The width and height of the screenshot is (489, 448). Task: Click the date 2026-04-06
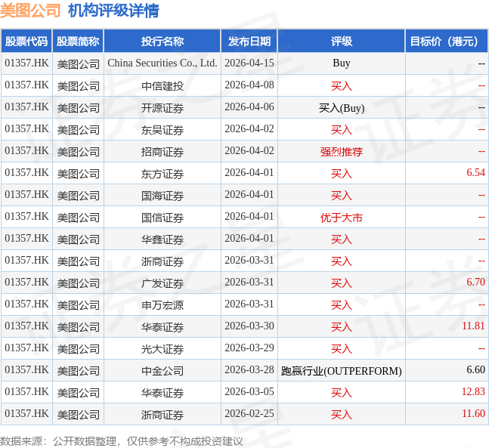249,107
